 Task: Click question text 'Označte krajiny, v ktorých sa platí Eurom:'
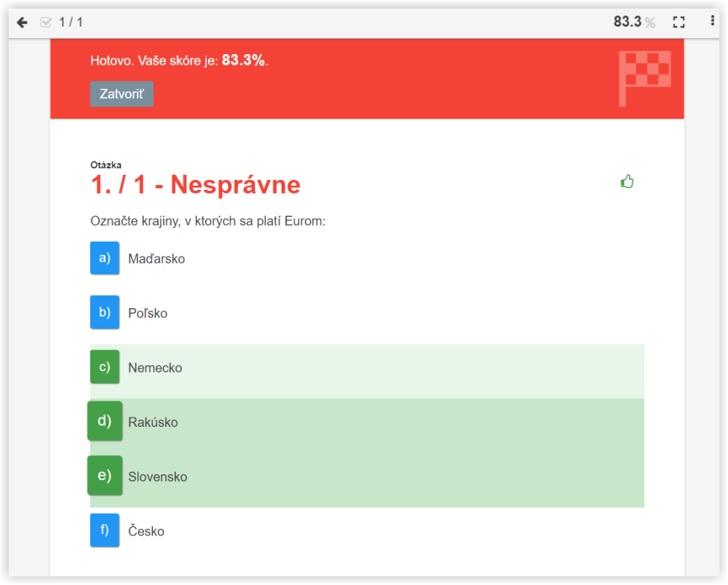click(208, 221)
